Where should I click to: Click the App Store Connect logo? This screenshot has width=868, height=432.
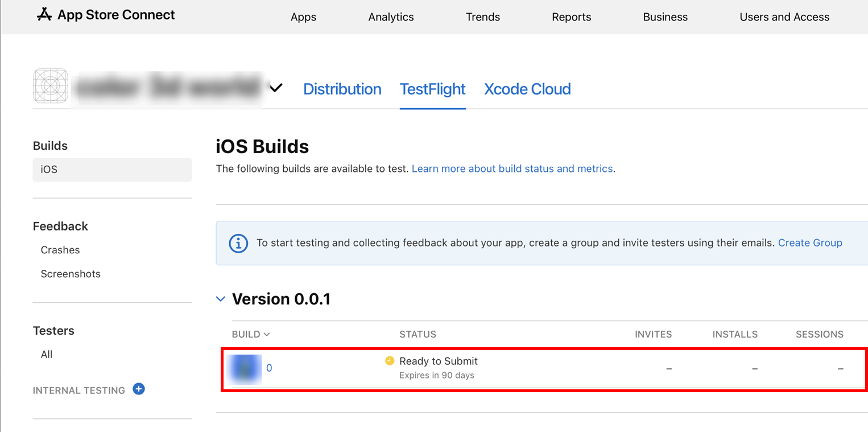pos(106,15)
